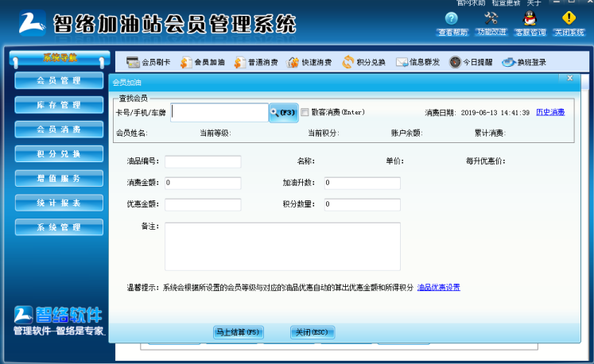Viewport: 594px width, 364px height.
Task: Toggle the 散客消费(Enter) checkbox
Action: coord(305,112)
